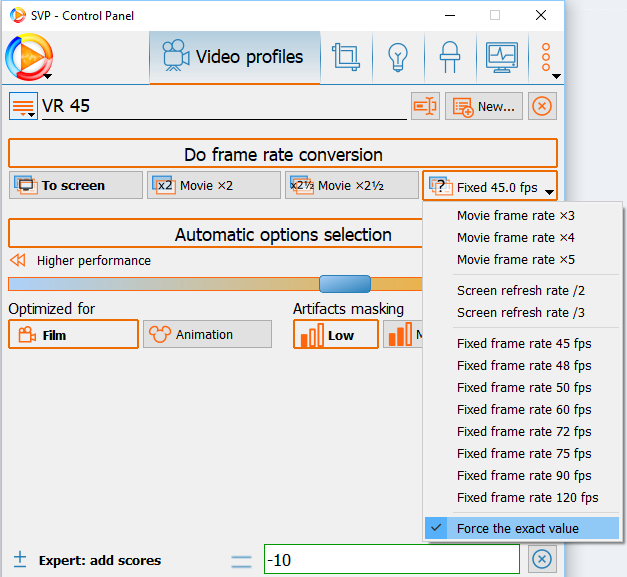Screen dimensions: 627x577
Task: Click the light bulb icon tab
Action: 398,57
